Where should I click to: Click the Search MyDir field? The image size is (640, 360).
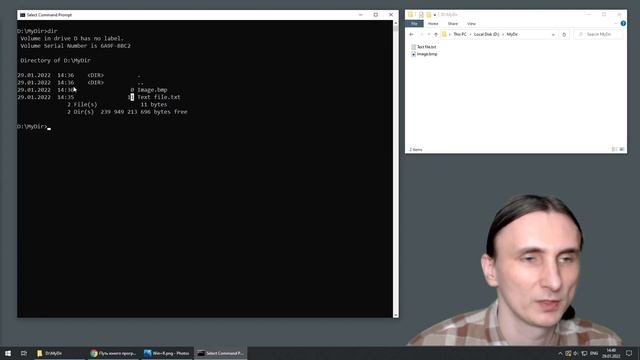pyautogui.click(x=598, y=34)
